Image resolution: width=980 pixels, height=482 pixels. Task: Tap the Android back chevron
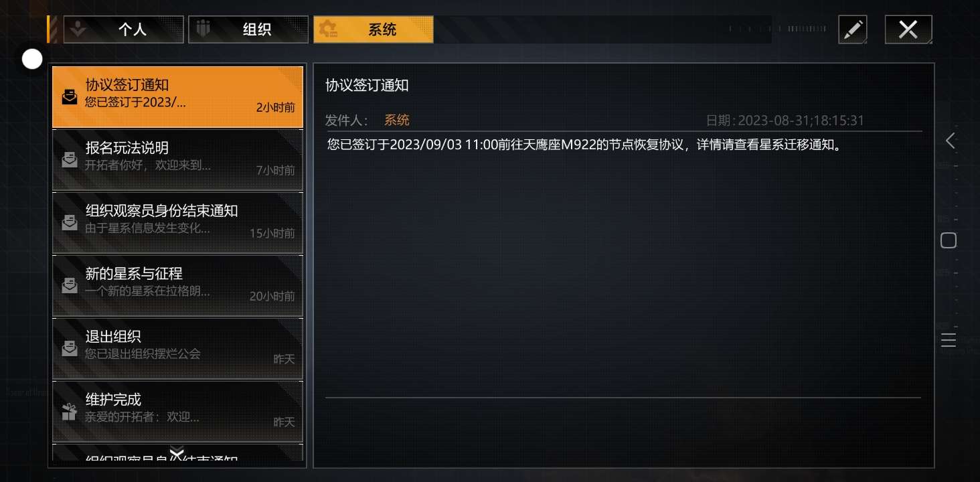(x=949, y=141)
